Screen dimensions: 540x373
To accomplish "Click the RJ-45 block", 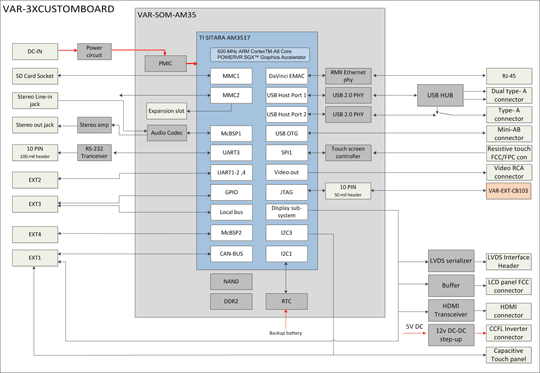I will [509, 76].
